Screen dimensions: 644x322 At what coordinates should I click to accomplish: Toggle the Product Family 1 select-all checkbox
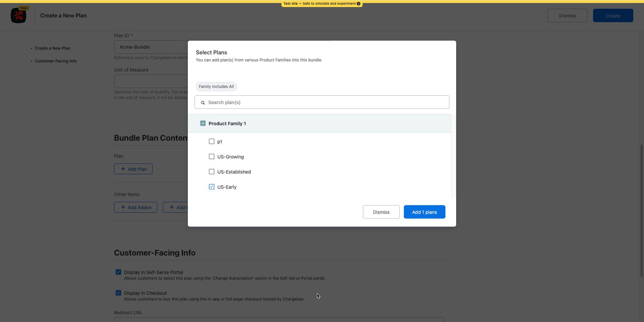[203, 124]
